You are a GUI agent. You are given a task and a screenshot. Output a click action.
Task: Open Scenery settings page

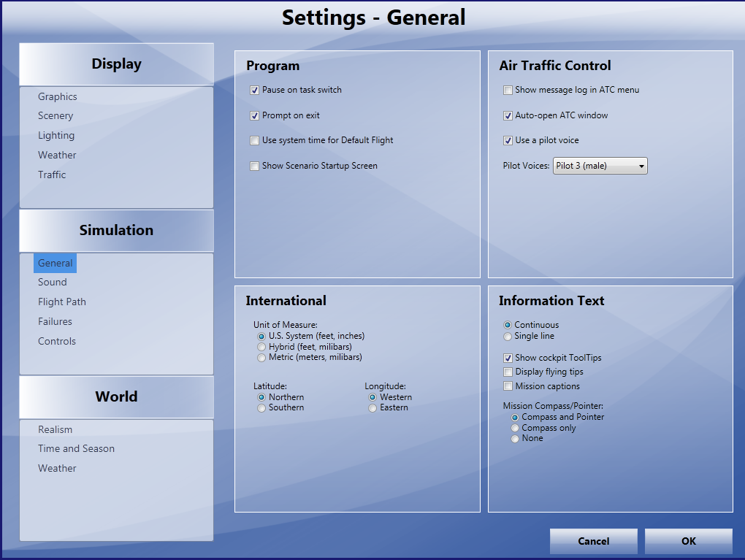[x=56, y=116]
